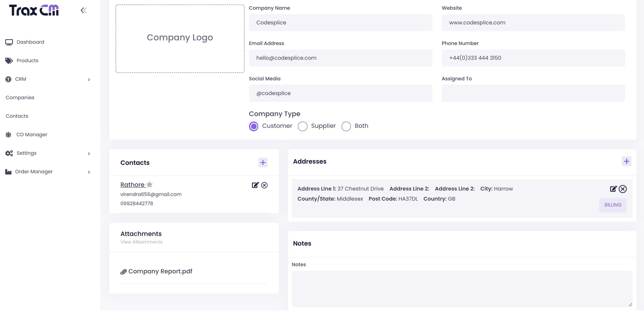The height and width of the screenshot is (315, 644).
Task: Open Dashboard from sidebar
Action: tap(30, 42)
